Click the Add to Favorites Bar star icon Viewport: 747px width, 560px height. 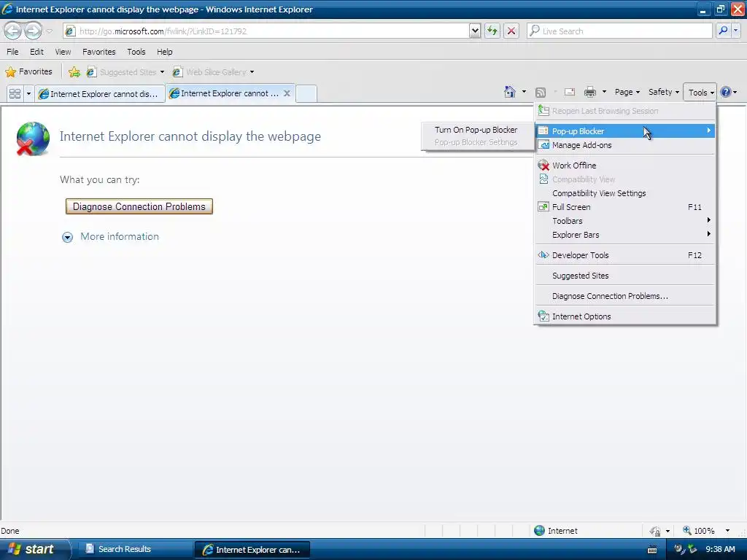pyautogui.click(x=74, y=72)
